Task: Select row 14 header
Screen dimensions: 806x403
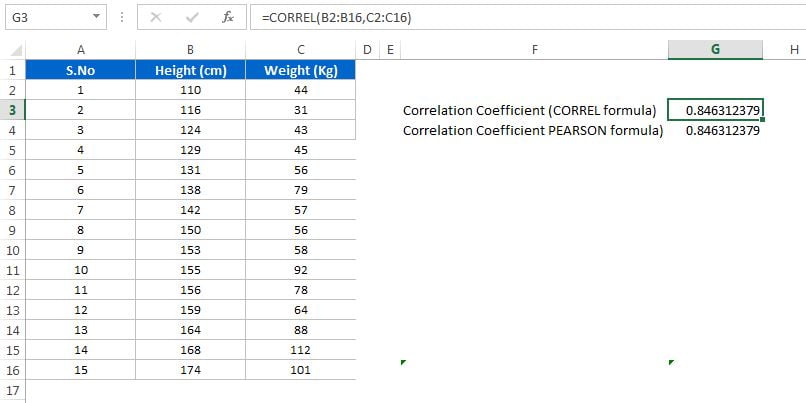Action: (13, 331)
